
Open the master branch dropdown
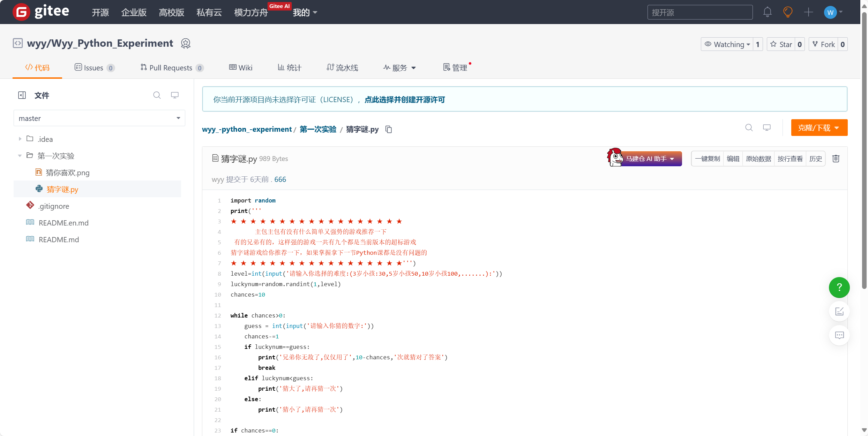click(99, 118)
